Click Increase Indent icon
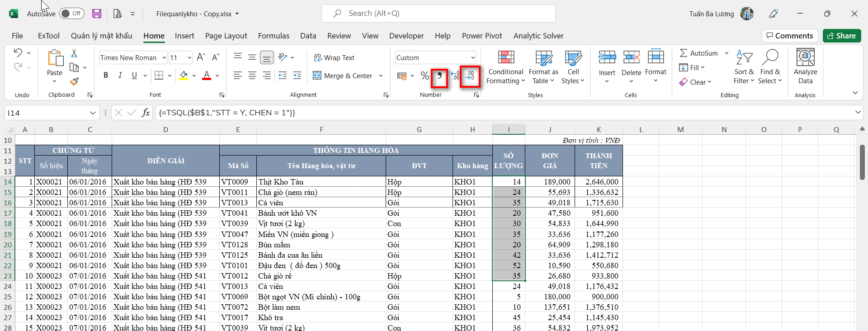Screen dimensions: 868x331 pyautogui.click(x=297, y=76)
